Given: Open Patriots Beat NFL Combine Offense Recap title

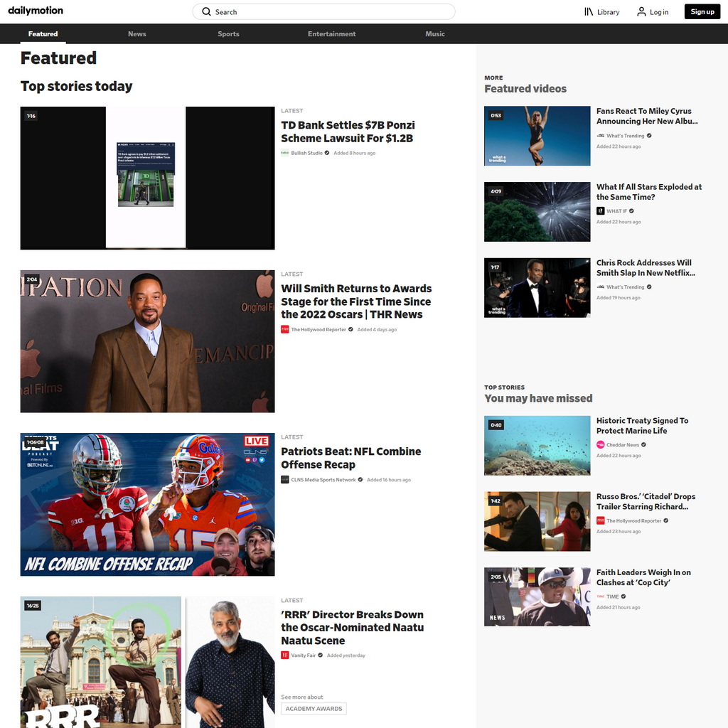Looking at the screenshot, I should click(x=351, y=458).
